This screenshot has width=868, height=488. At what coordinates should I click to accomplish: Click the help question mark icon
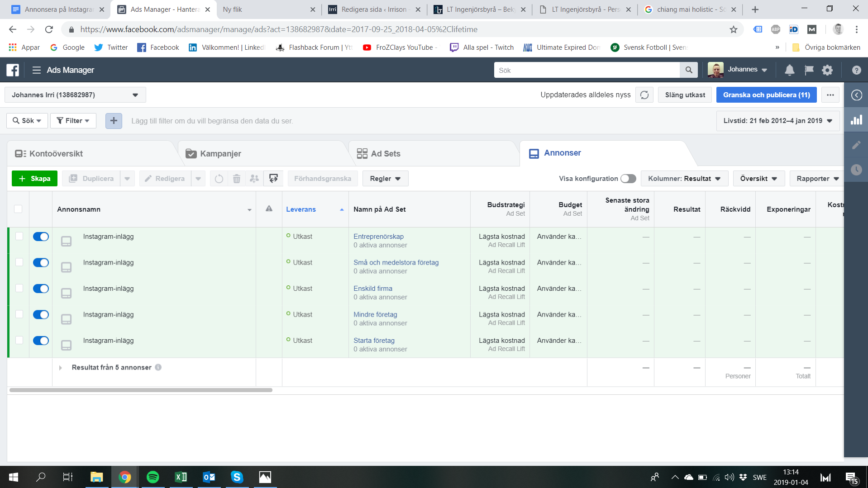coord(856,70)
